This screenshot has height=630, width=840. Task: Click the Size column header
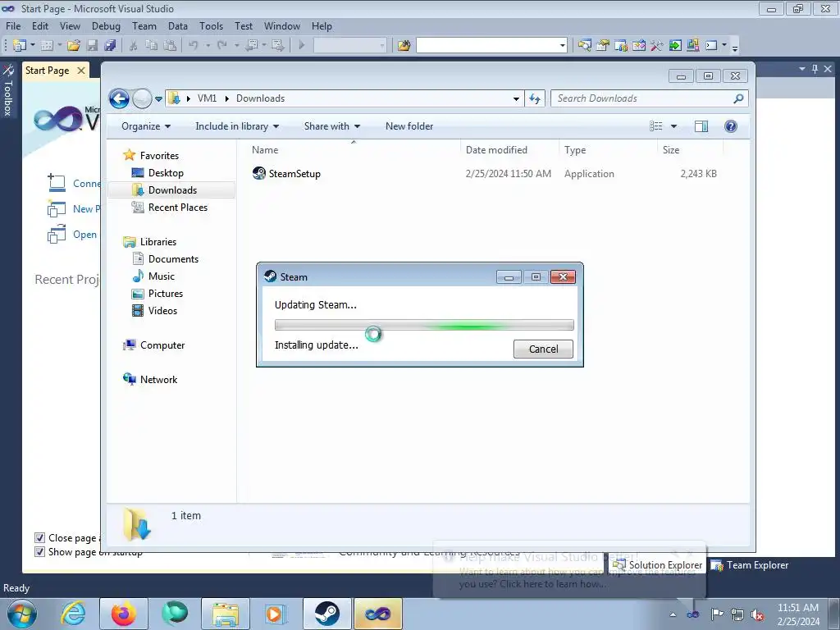coord(689,150)
